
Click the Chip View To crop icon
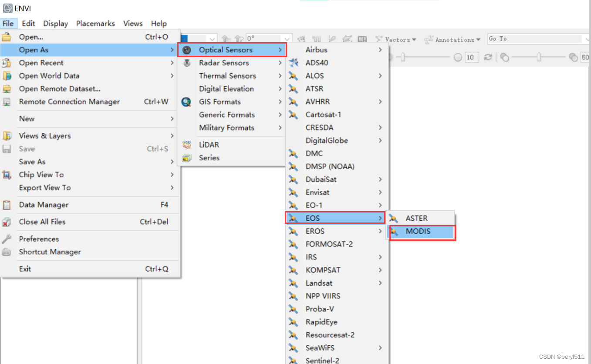click(7, 175)
